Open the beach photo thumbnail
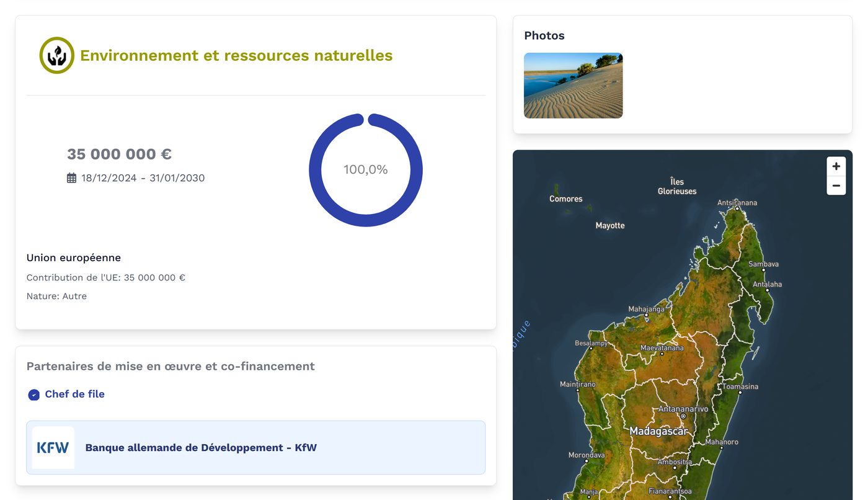The height and width of the screenshot is (500, 868). 573,86
